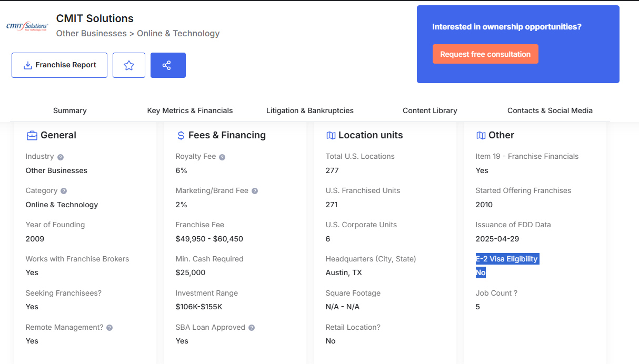Click the Category help icon

pyautogui.click(x=64, y=191)
